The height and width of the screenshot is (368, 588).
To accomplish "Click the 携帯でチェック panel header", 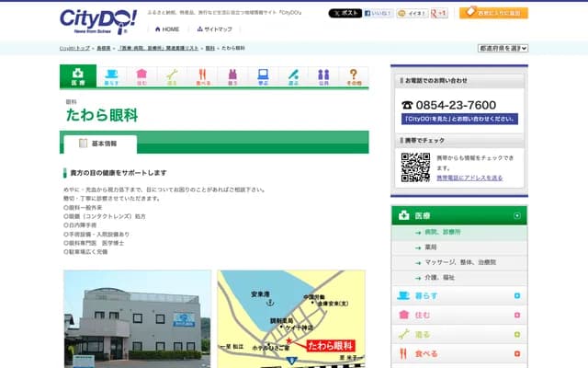I will 459,141.
